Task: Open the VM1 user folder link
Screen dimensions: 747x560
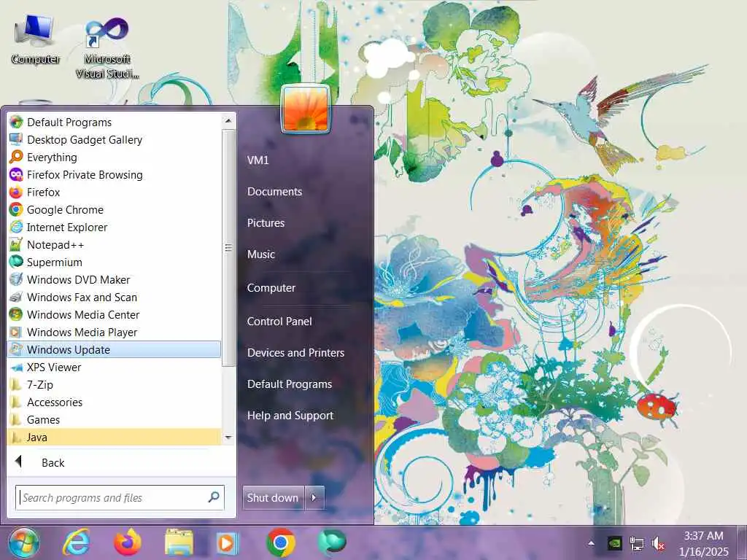Action: 258,160
